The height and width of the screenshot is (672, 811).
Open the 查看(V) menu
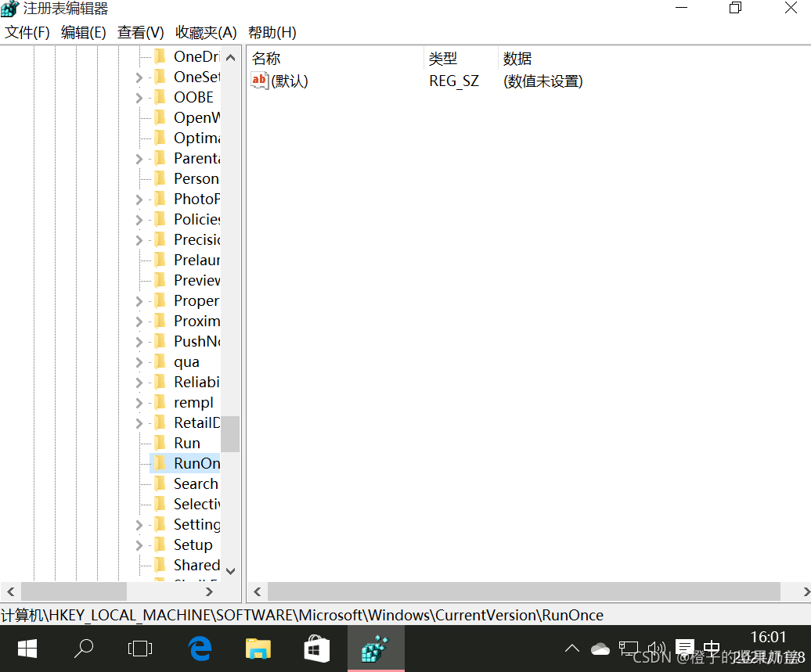pos(140,32)
